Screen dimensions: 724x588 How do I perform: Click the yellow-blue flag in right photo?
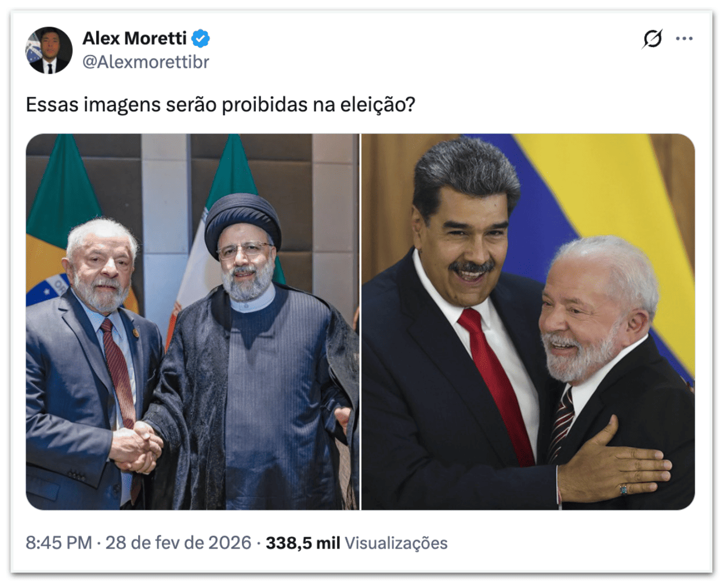tap(603, 232)
